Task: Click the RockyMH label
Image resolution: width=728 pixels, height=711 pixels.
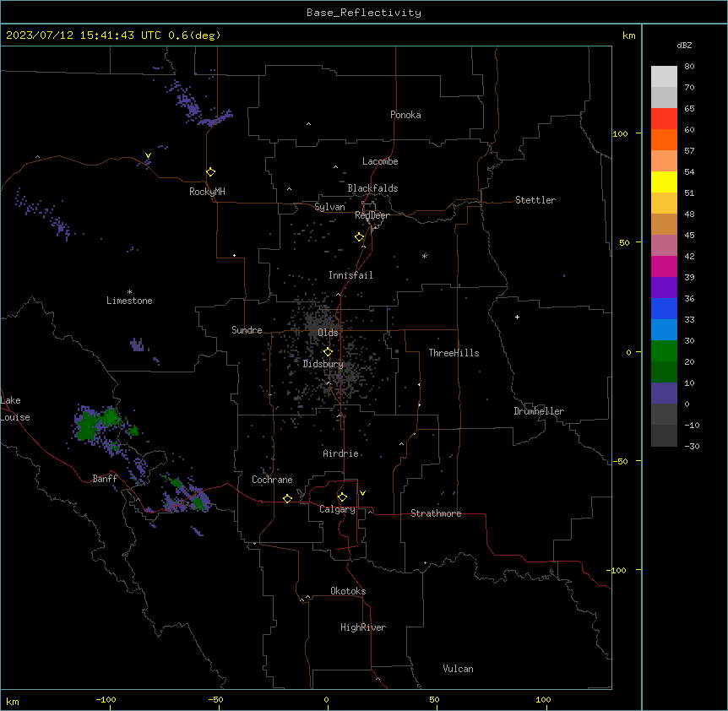Action: pyautogui.click(x=207, y=192)
